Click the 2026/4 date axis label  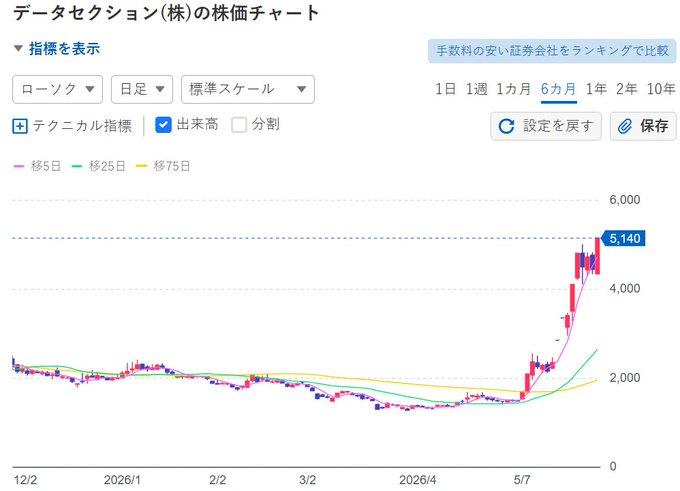tap(418, 480)
